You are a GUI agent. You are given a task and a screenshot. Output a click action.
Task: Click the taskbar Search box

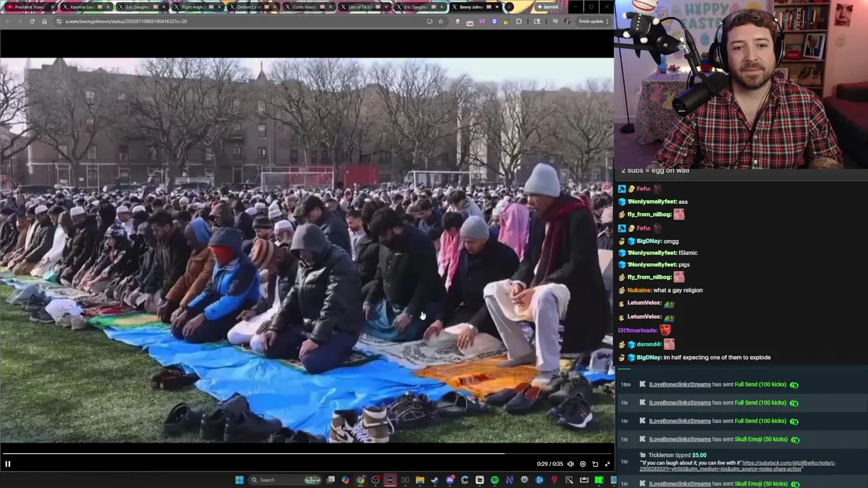285,480
